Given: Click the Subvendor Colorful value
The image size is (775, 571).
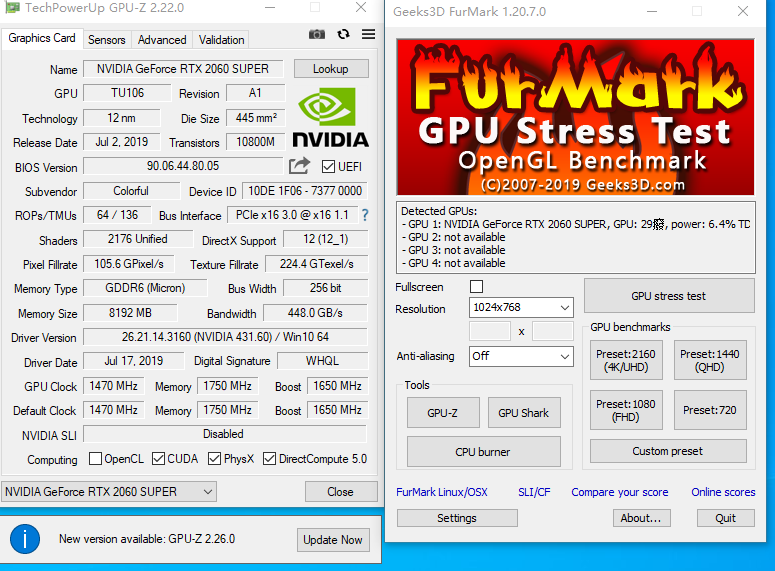Looking at the screenshot, I should point(131,191).
